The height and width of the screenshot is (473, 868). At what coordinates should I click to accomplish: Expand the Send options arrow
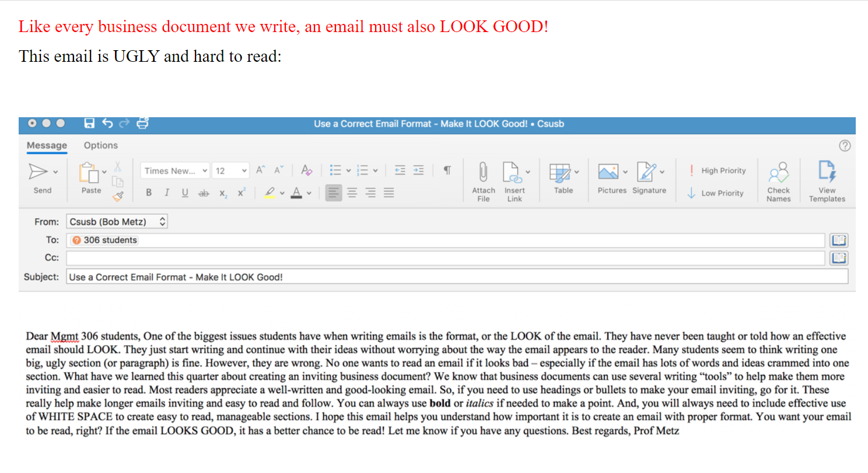coord(55,172)
